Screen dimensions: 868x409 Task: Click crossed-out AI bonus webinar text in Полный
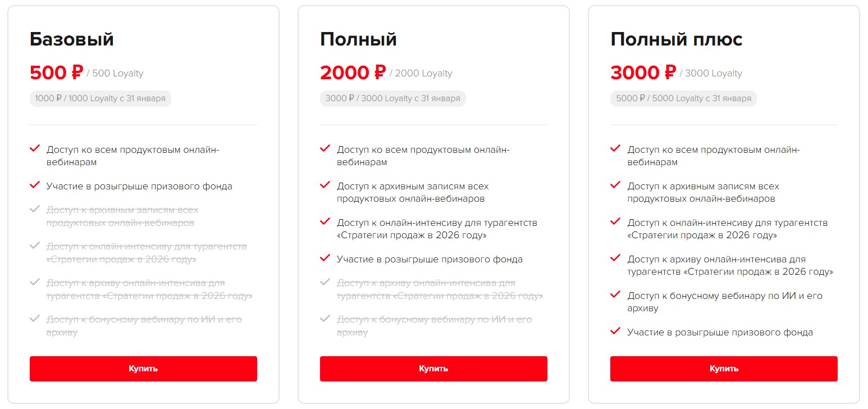[x=434, y=325]
